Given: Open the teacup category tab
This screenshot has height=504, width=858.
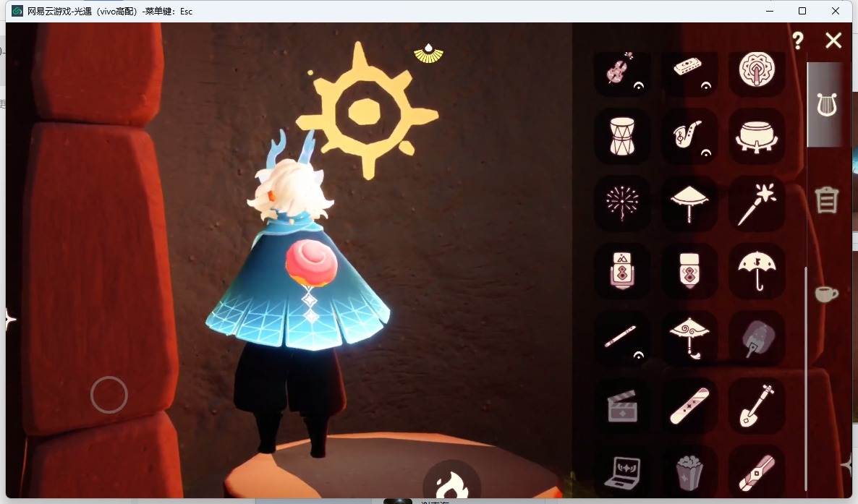Looking at the screenshot, I should 826,294.
